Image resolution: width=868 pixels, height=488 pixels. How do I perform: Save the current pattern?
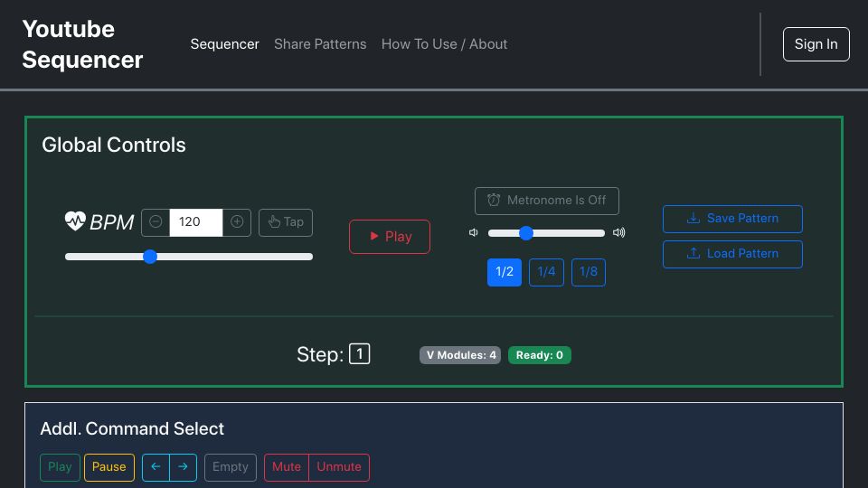[732, 219]
